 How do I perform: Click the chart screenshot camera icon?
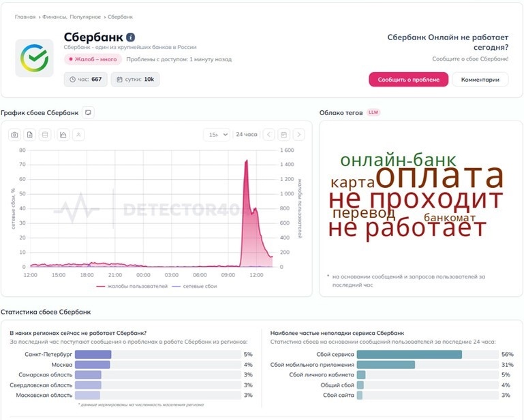pyautogui.click(x=14, y=135)
